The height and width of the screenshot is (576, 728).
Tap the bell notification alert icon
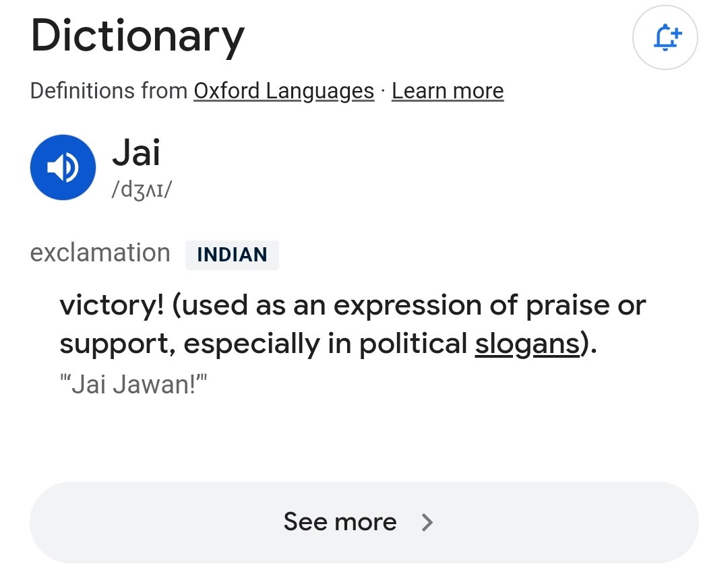(665, 38)
